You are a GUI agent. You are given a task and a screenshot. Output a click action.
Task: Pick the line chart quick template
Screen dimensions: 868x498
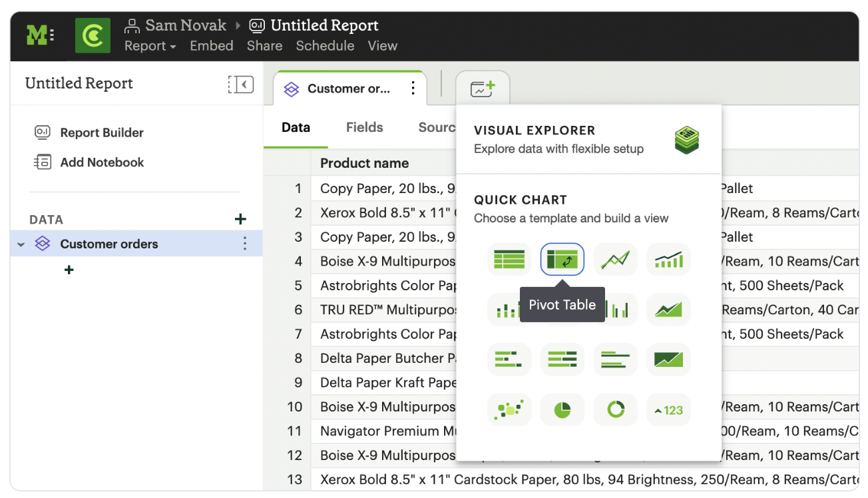click(x=616, y=259)
